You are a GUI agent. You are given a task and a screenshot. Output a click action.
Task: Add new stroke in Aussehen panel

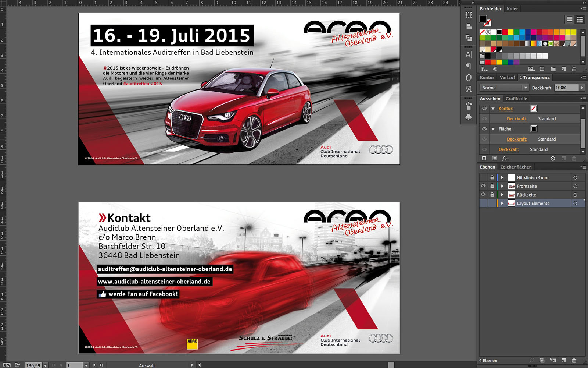pos(484,159)
